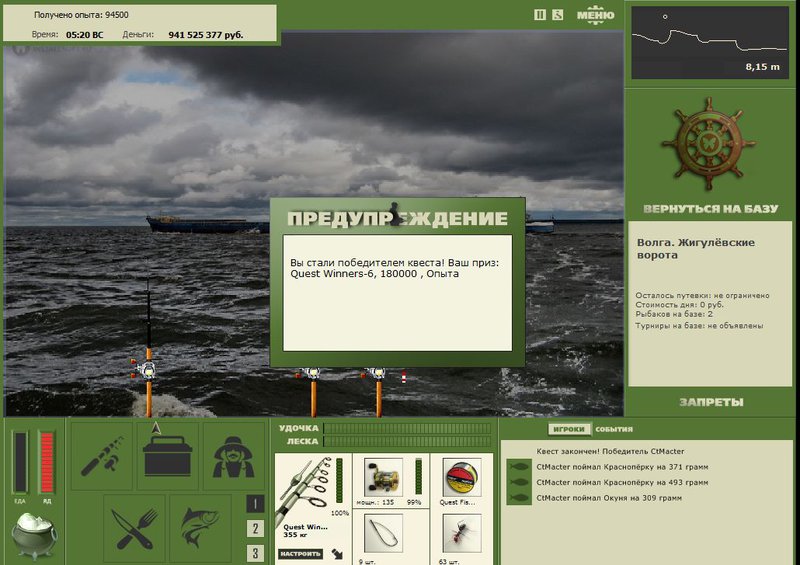Open the МЕНЮ gear menu

point(595,15)
